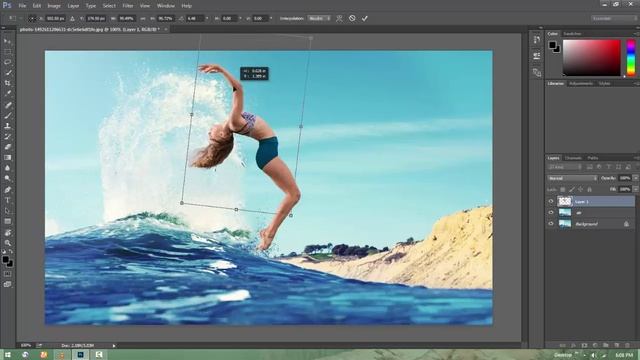Select the Dodge tool
Viewport: 640px width, 360px height.
(7, 179)
